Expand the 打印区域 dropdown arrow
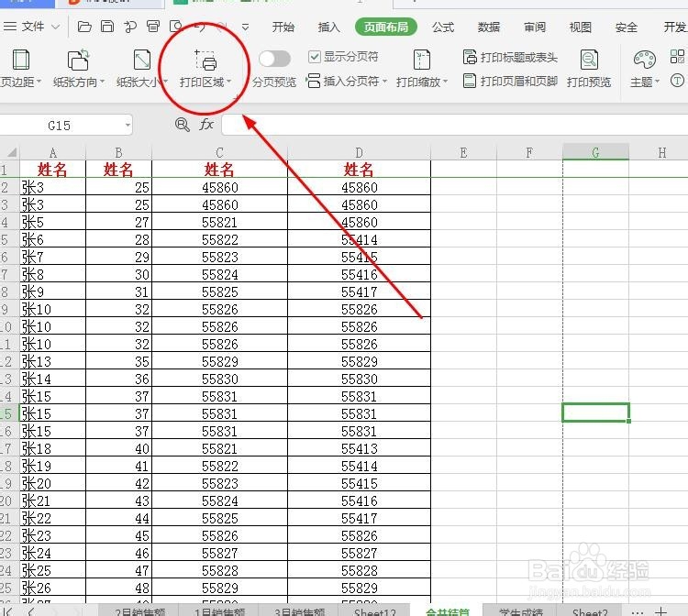 [228, 82]
